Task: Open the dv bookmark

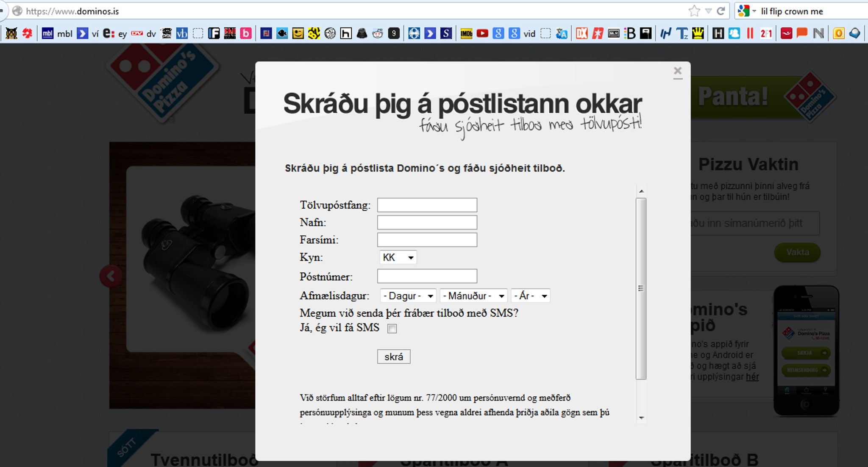Action: point(144,33)
